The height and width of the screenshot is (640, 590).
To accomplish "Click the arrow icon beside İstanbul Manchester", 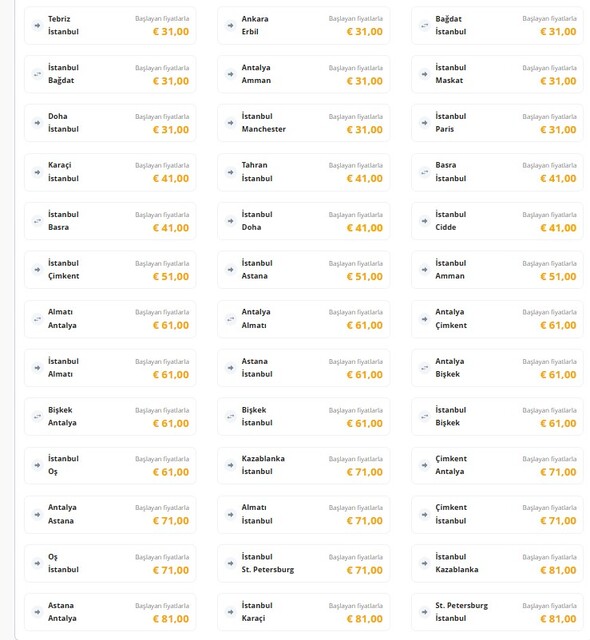I will 231,123.
